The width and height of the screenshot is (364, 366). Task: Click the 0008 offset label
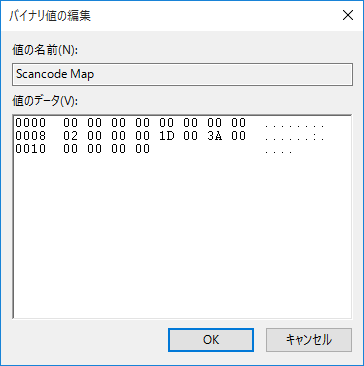coord(30,136)
